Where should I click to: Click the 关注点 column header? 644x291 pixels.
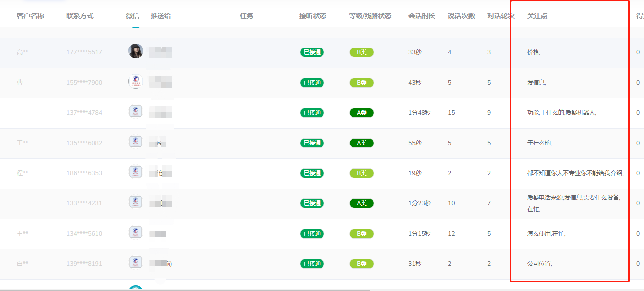click(x=537, y=16)
